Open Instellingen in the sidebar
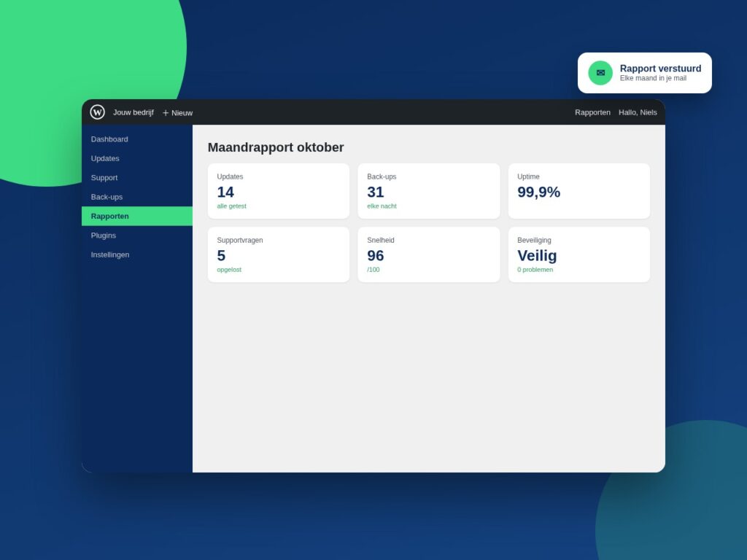Viewport: 747px width, 560px height. click(137, 254)
